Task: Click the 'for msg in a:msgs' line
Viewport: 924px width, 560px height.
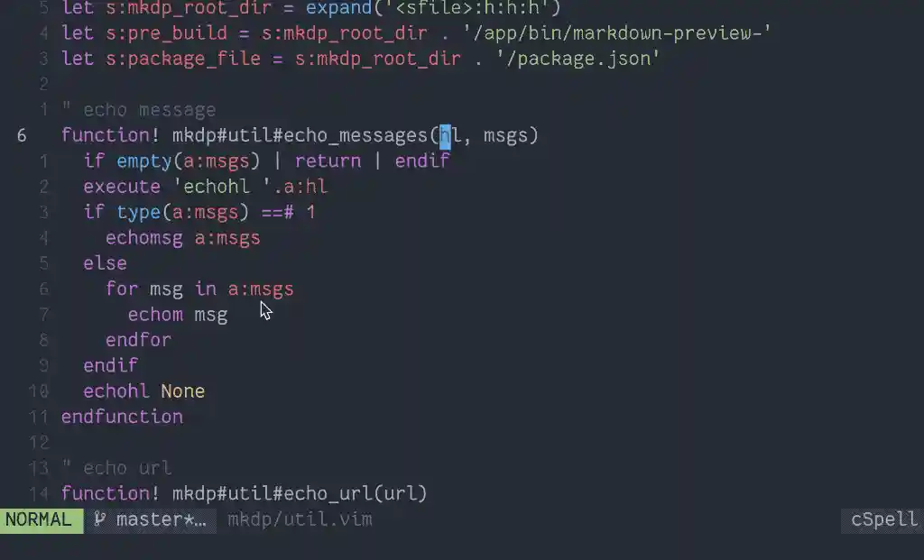Action: (x=199, y=289)
